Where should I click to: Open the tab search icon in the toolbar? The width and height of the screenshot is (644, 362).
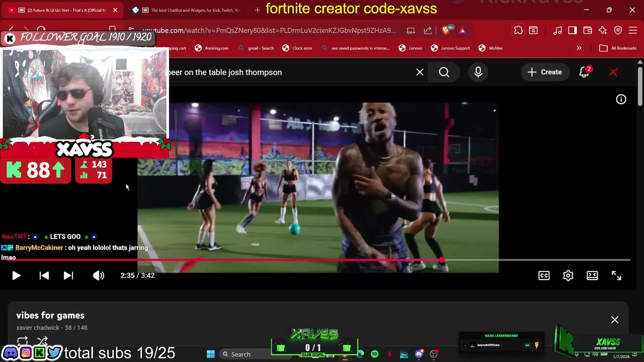(533, 31)
